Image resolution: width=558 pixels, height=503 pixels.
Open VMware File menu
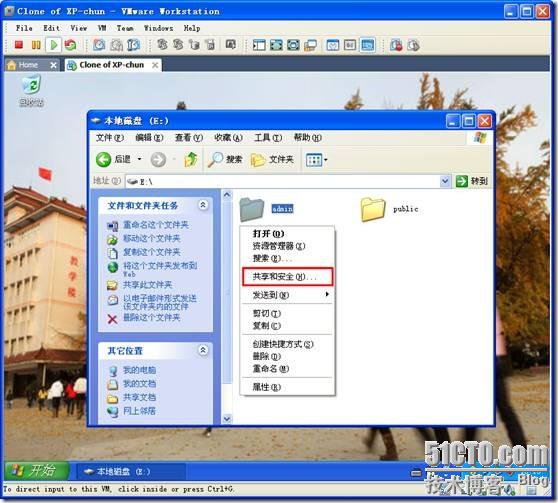tap(24, 28)
